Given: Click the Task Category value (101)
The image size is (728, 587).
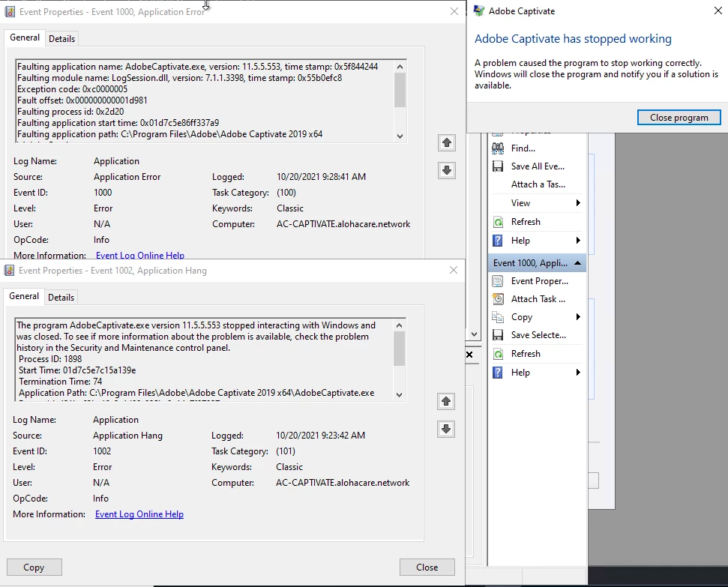Looking at the screenshot, I should (x=286, y=451).
